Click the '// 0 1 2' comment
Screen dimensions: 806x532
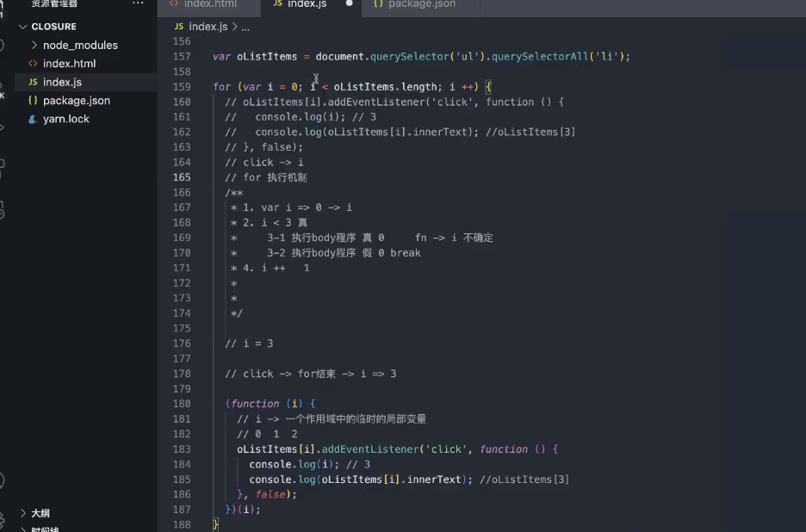pos(267,435)
